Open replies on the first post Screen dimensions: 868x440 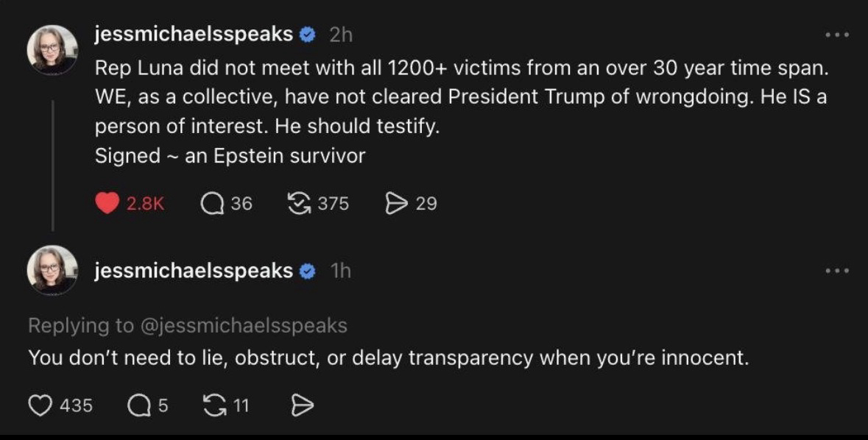coord(214,203)
